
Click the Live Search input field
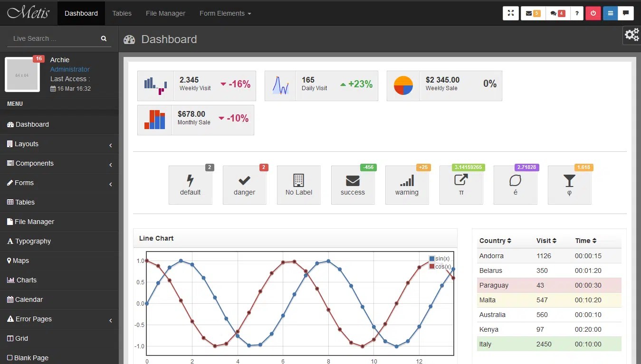(52, 38)
